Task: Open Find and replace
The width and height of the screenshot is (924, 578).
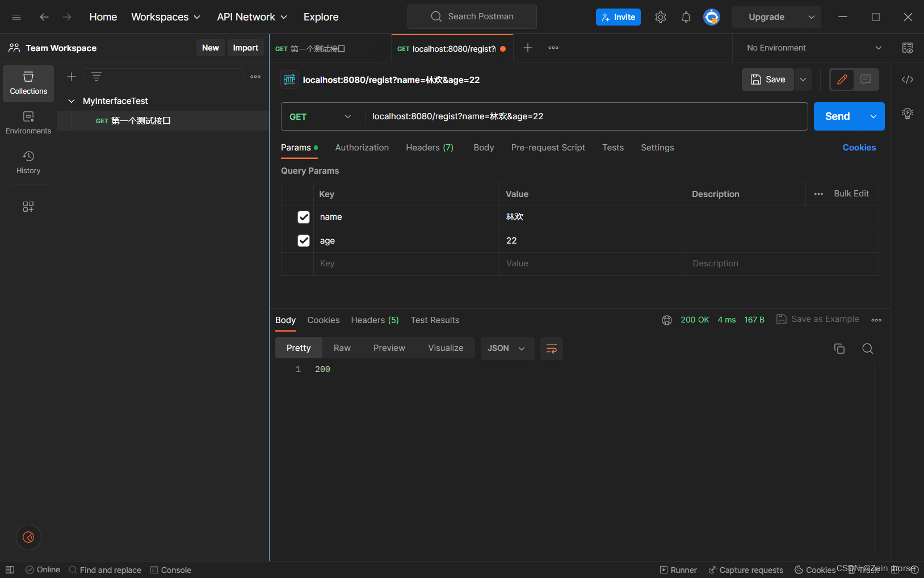Action: pos(105,570)
